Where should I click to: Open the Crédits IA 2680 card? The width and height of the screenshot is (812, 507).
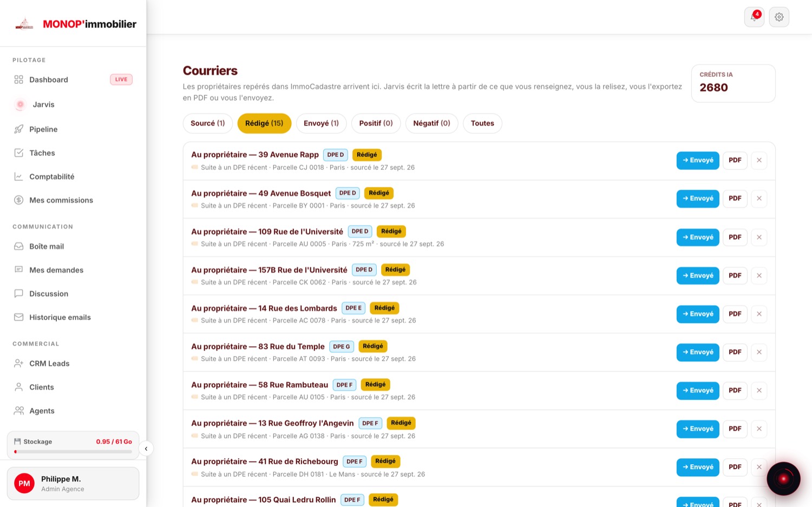(733, 83)
